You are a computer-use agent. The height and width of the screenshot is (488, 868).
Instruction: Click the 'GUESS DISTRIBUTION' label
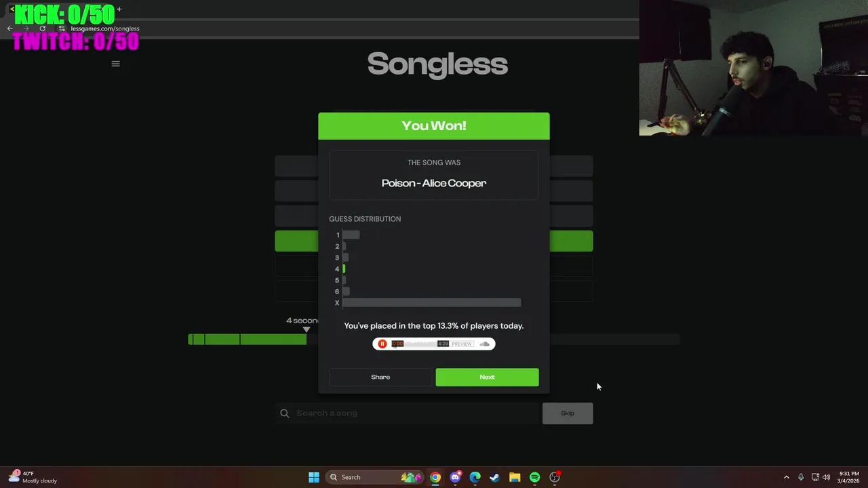pyautogui.click(x=365, y=219)
